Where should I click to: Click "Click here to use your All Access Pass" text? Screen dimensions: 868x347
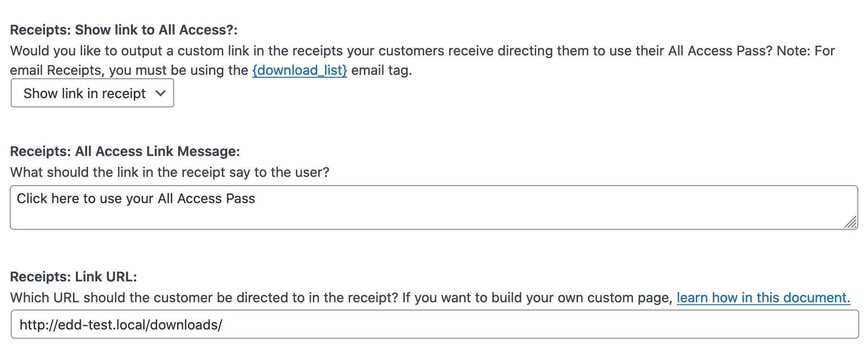136,199
